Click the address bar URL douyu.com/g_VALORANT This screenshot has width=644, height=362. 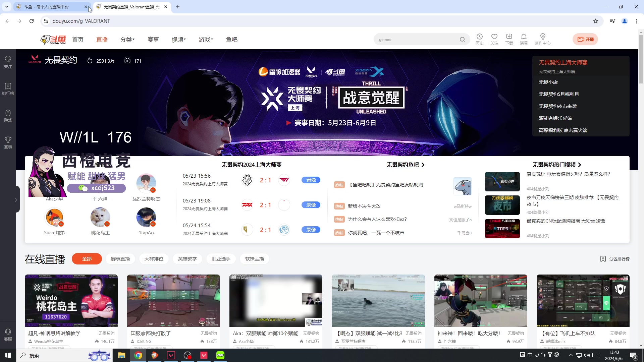(81, 21)
